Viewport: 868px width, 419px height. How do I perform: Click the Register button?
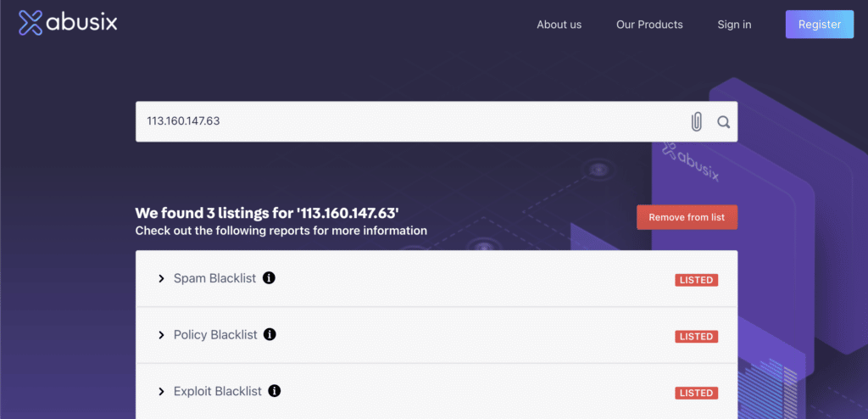(x=820, y=25)
